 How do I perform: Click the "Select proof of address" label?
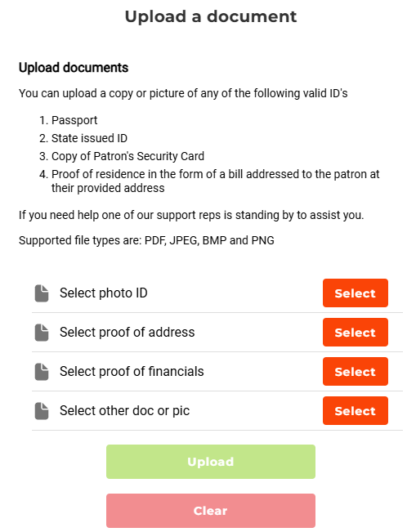pyautogui.click(x=127, y=332)
